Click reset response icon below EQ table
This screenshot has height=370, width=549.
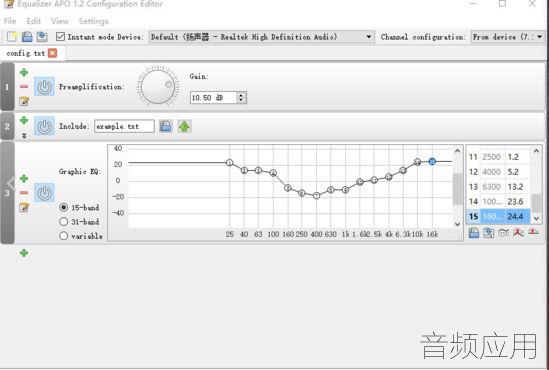[533, 232]
